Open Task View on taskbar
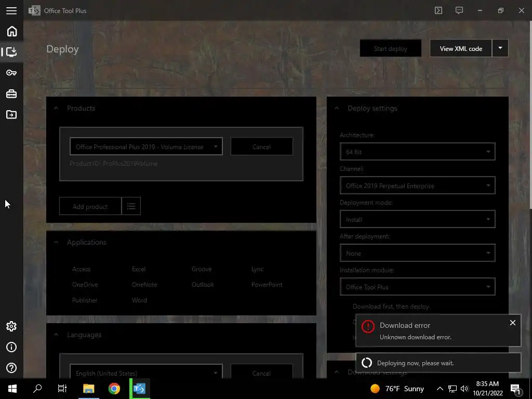532x399 pixels. pyautogui.click(x=62, y=389)
